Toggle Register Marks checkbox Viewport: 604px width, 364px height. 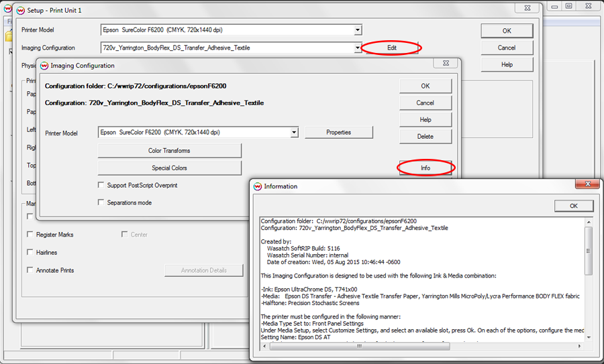point(30,235)
